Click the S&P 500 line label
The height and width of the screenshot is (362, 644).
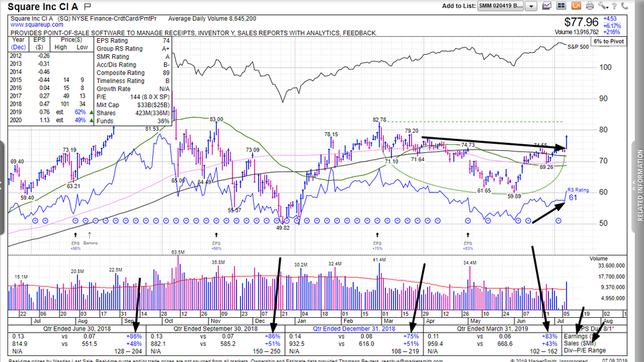(578, 47)
